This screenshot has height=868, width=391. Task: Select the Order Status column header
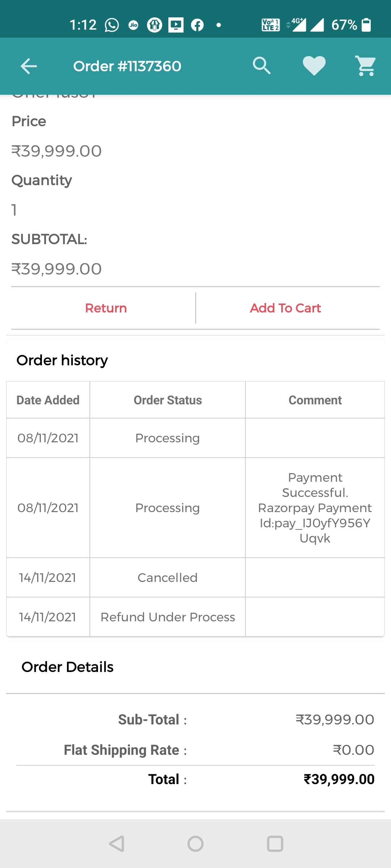[x=168, y=400]
